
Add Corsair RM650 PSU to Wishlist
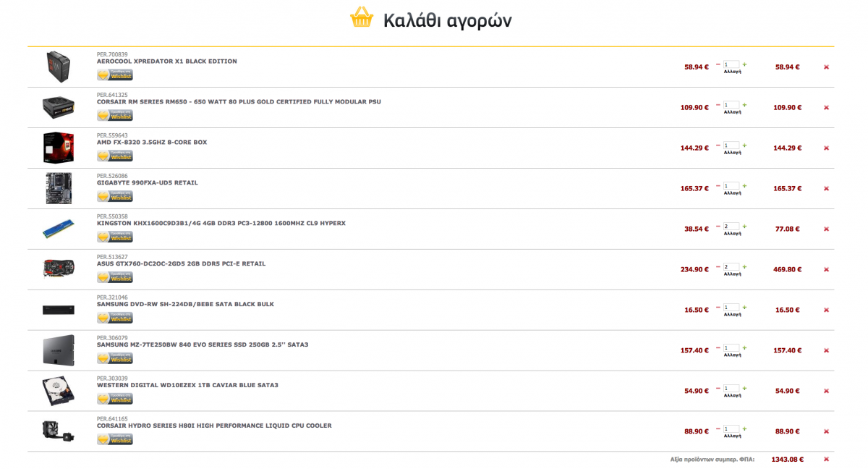click(x=115, y=116)
